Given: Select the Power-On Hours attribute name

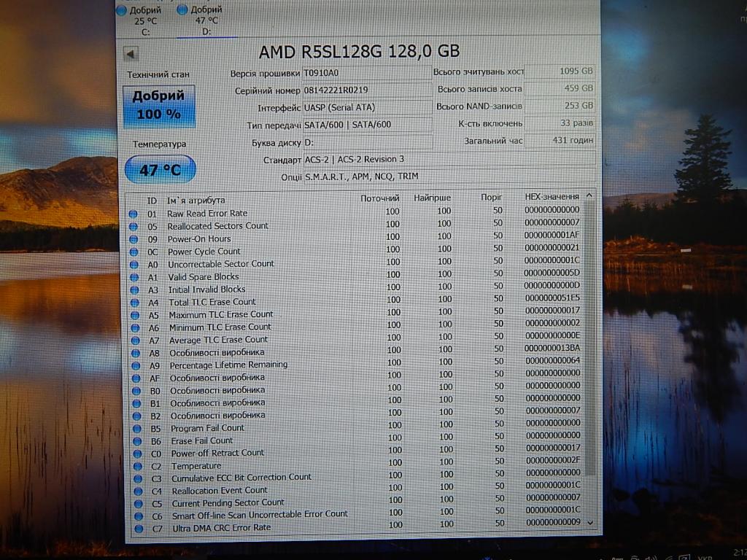Looking at the screenshot, I should (199, 238).
